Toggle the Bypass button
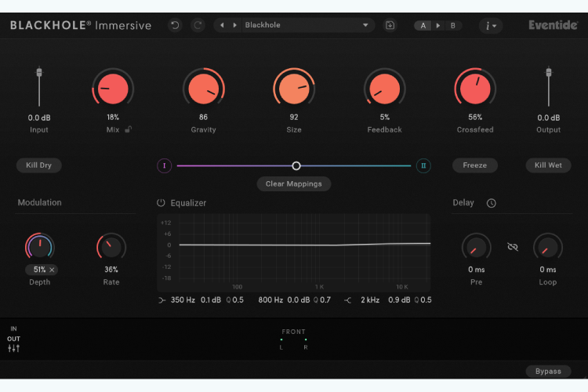This screenshot has width=588, height=392. [548, 371]
